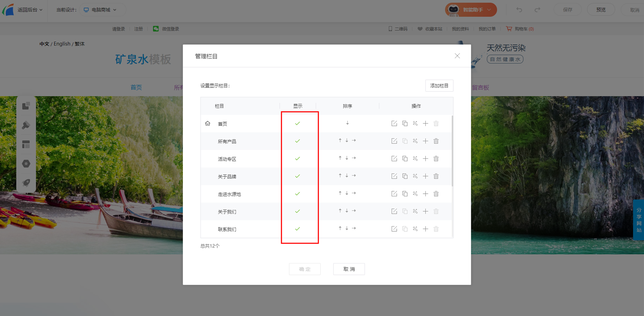
Task: Click the copy icon for 走进水源地
Action: point(405,194)
